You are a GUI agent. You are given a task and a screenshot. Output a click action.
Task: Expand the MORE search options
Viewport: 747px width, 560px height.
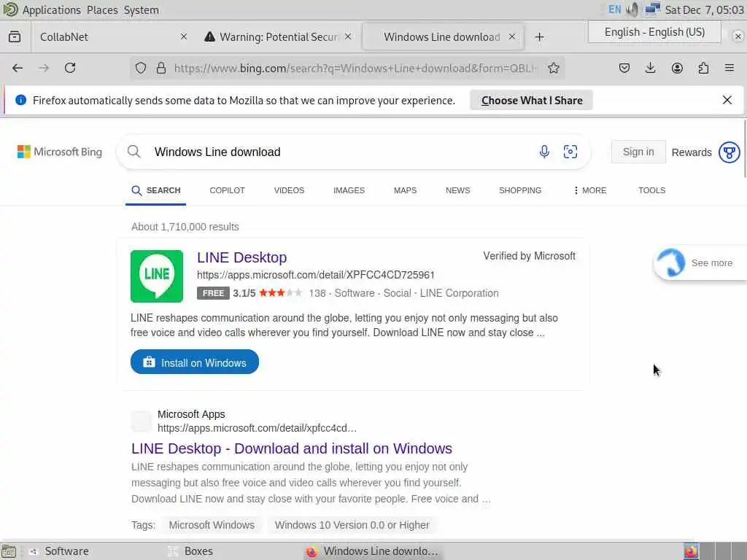(x=589, y=190)
